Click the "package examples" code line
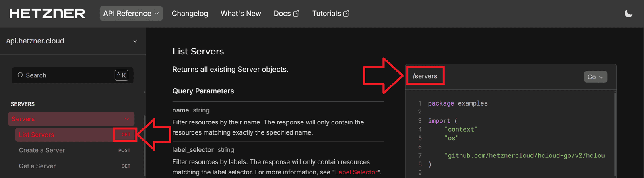 (x=458, y=103)
